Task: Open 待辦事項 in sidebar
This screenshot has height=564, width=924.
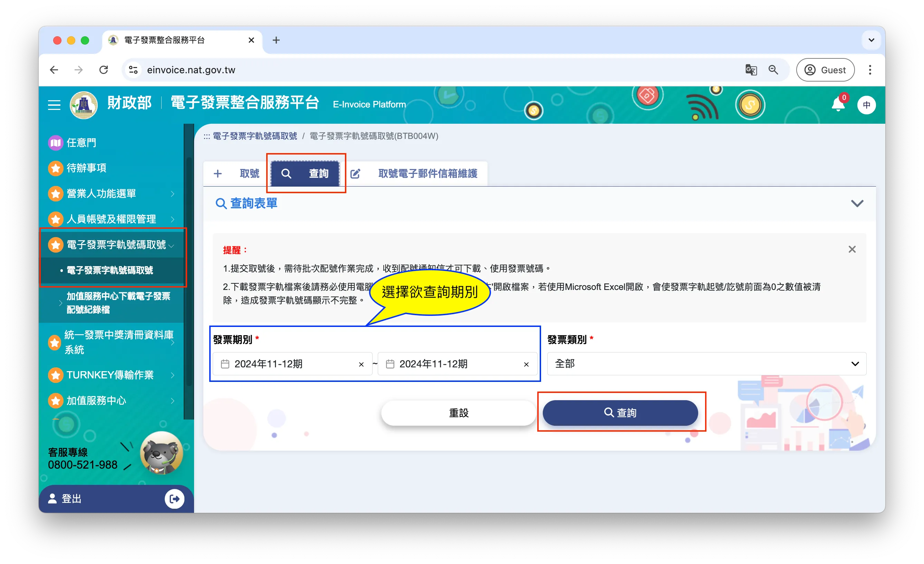Action: pos(87,168)
